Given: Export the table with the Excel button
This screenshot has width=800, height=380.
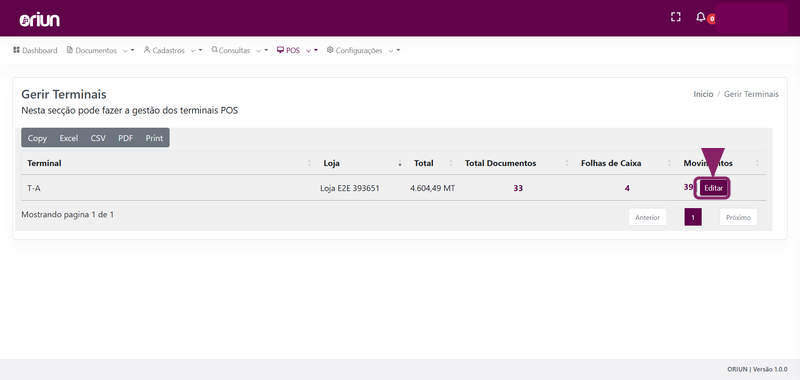Looking at the screenshot, I should [69, 138].
